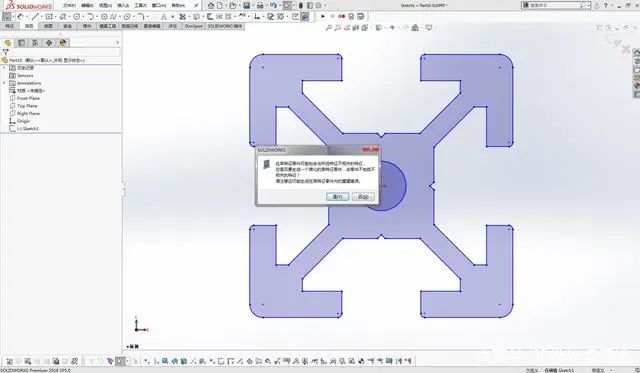Viewport: 640px width, 373px height.
Task: Click the Convert Entities tool
Action: tap(196, 17)
